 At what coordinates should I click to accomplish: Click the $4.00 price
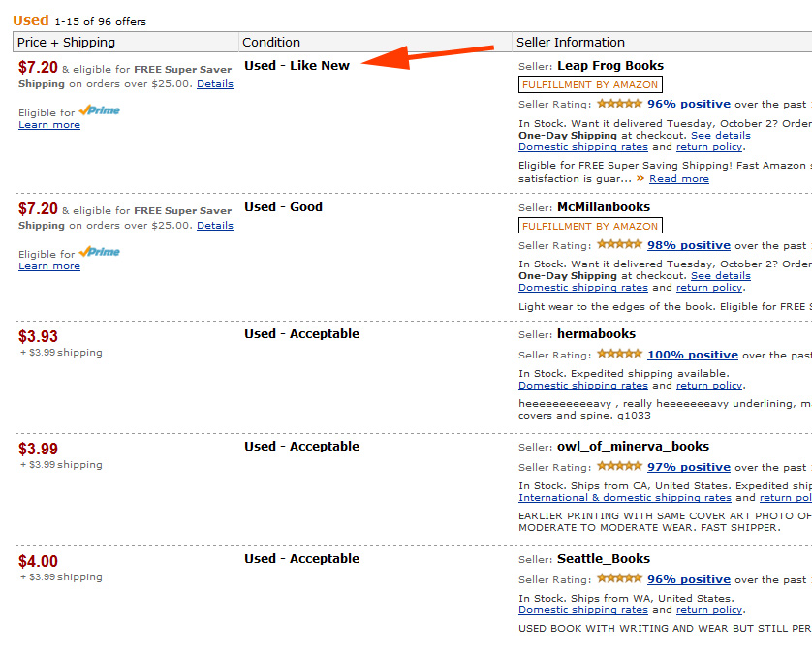(x=39, y=561)
